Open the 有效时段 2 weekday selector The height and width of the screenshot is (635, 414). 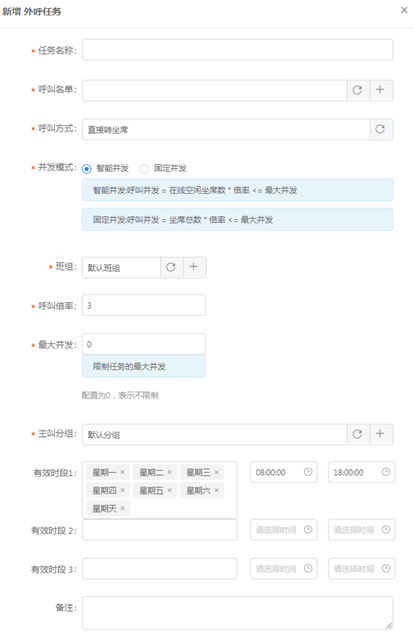click(x=160, y=530)
